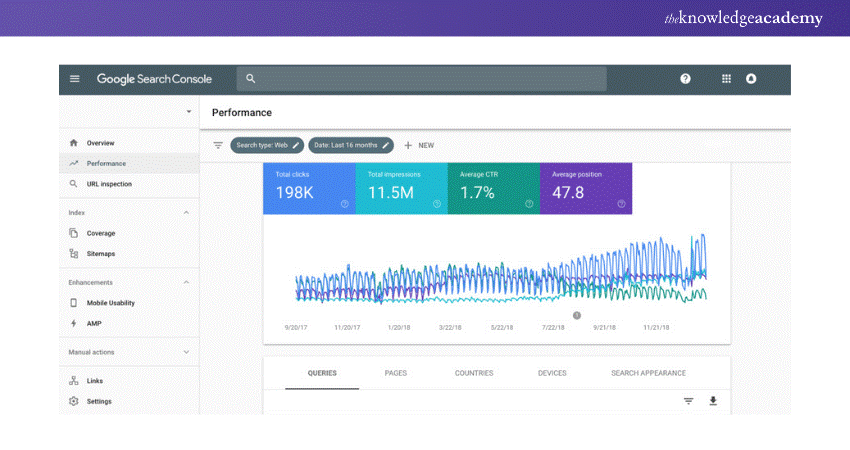Open Average CTR help question icon

click(x=529, y=204)
